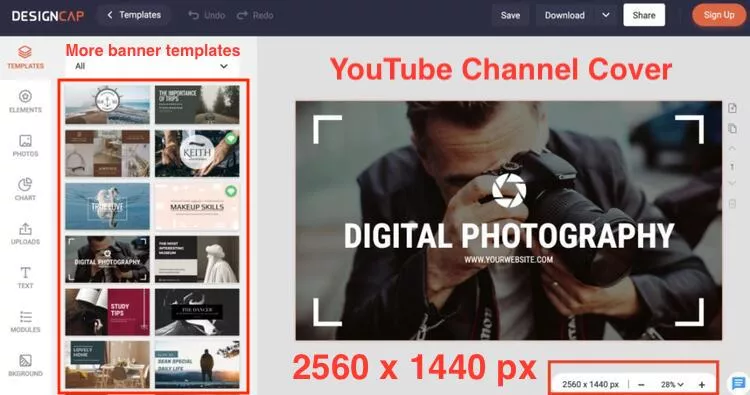Select the WWW.YOURWEBSITE.COM text on canvas
This screenshot has width=750, height=395.
pyautogui.click(x=508, y=260)
